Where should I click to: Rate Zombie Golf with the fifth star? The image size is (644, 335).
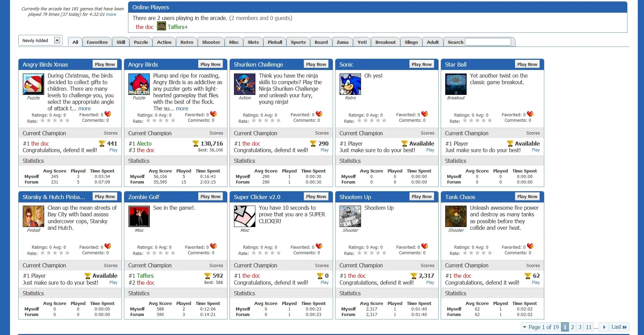173,253
